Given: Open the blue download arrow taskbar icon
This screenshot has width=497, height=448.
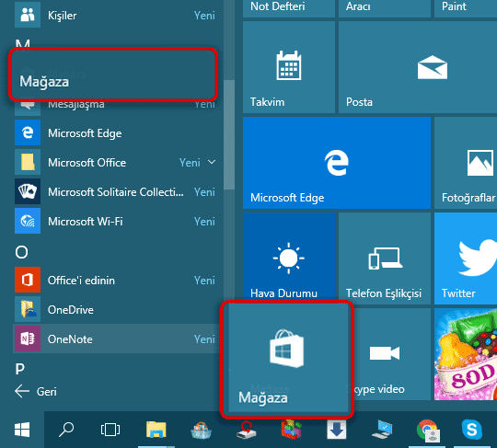Looking at the screenshot, I should [336, 430].
